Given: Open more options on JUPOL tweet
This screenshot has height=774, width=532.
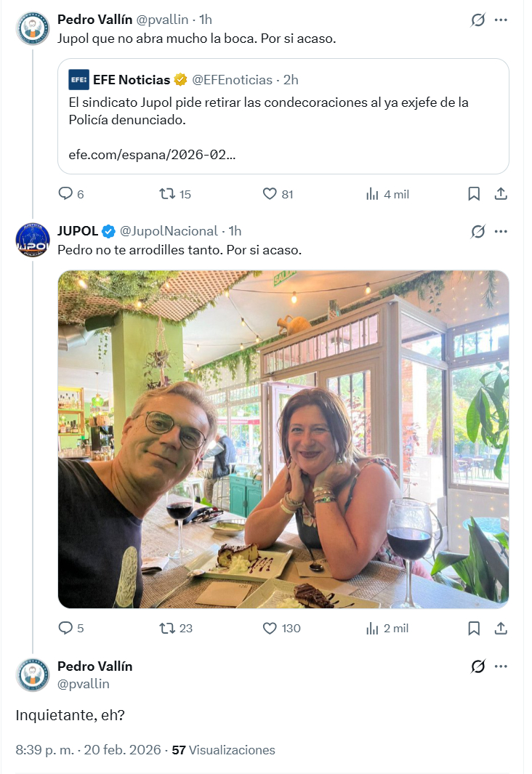Looking at the screenshot, I should click(501, 231).
